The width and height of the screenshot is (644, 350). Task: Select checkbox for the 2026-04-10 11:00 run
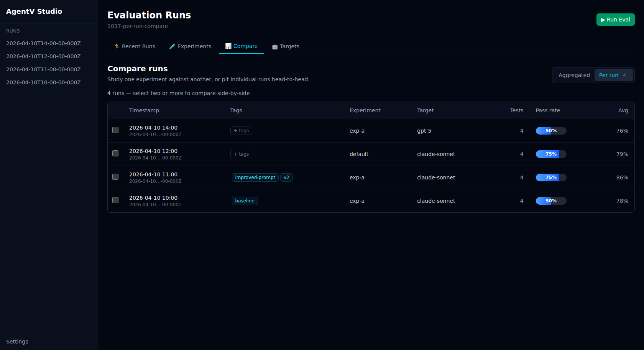[x=115, y=177]
